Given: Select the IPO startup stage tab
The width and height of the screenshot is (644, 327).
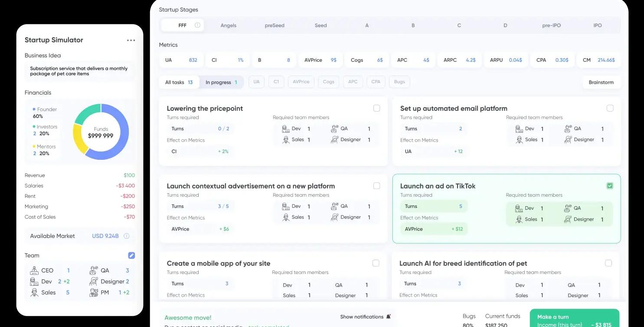Looking at the screenshot, I should click(x=598, y=25).
